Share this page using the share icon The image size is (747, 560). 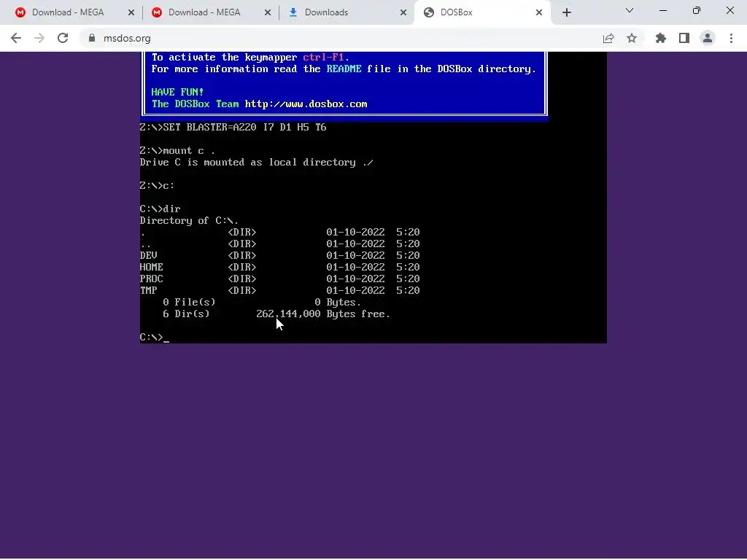[x=608, y=38]
